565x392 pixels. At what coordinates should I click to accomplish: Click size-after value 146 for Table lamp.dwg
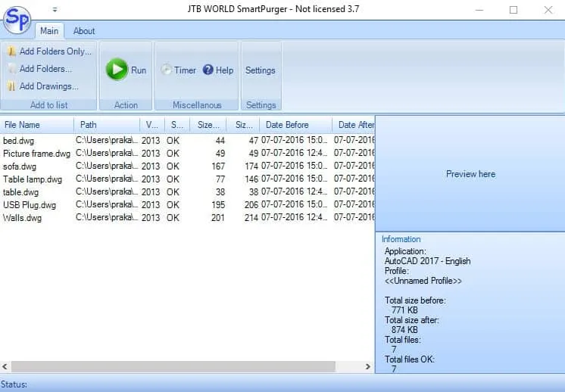click(251, 179)
